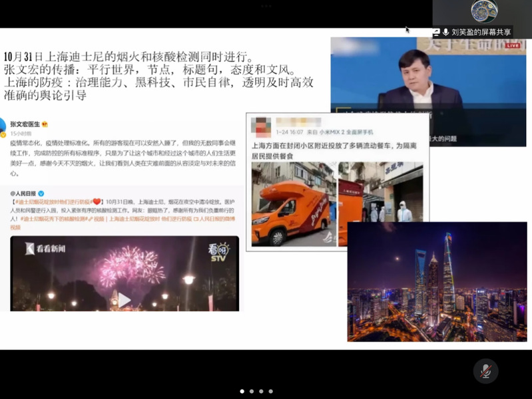
Task: Click the 看看新闻 logo on the video
Action: [x=45, y=249]
